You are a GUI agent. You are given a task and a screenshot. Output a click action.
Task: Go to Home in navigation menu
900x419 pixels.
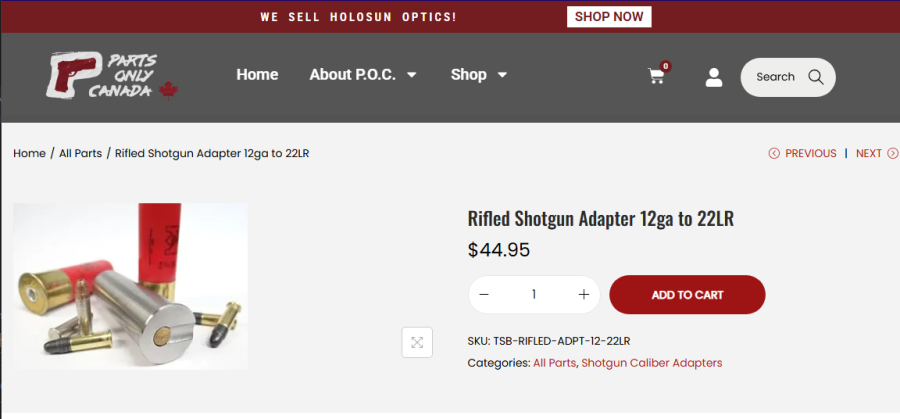pos(257,75)
